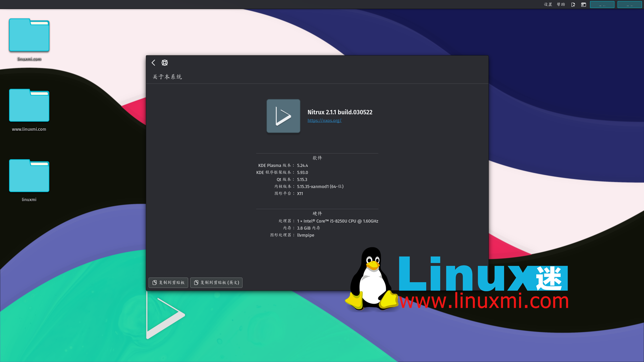Click the 关于本系统 page heading

tap(167, 77)
